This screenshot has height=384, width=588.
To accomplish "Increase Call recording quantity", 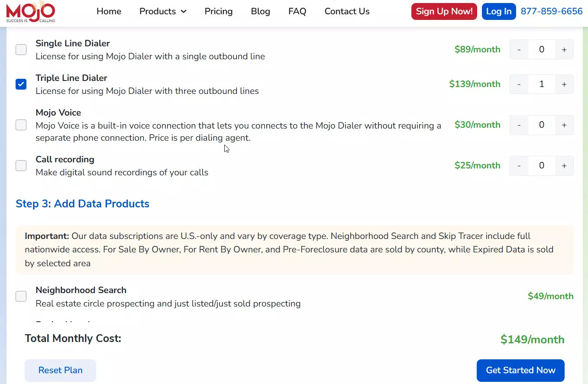I will click(564, 166).
